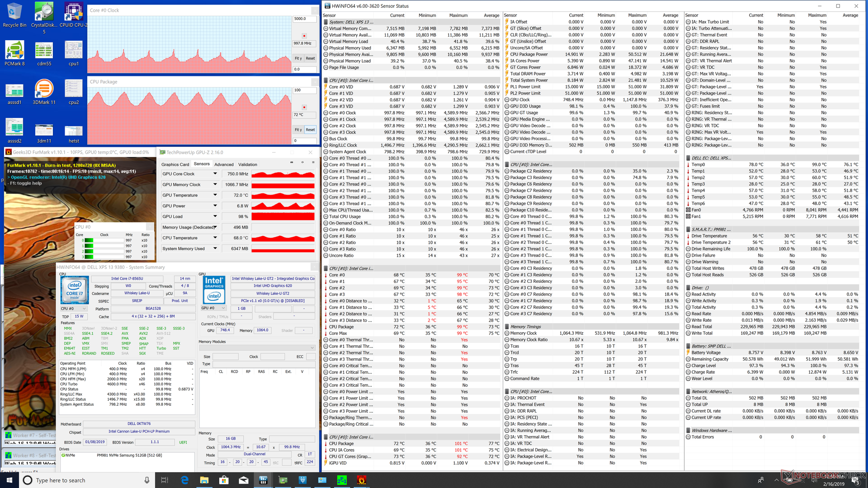Open Microsoft Store from the taskbar

pyautogui.click(x=224, y=480)
